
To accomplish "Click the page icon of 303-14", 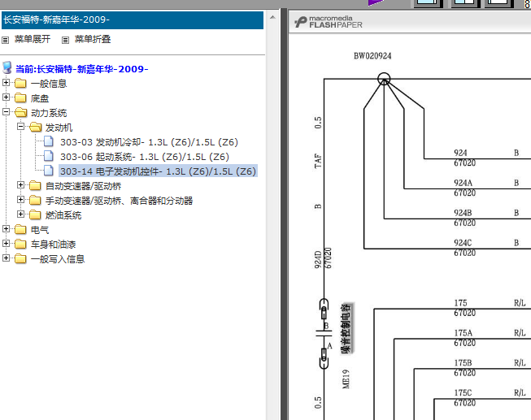I will [x=49, y=171].
